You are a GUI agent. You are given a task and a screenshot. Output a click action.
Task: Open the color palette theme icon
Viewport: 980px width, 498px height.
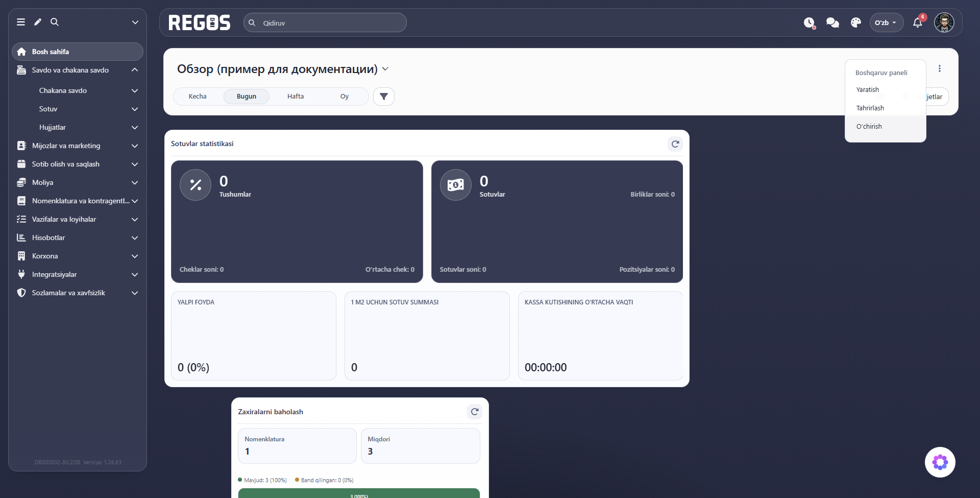click(x=856, y=22)
